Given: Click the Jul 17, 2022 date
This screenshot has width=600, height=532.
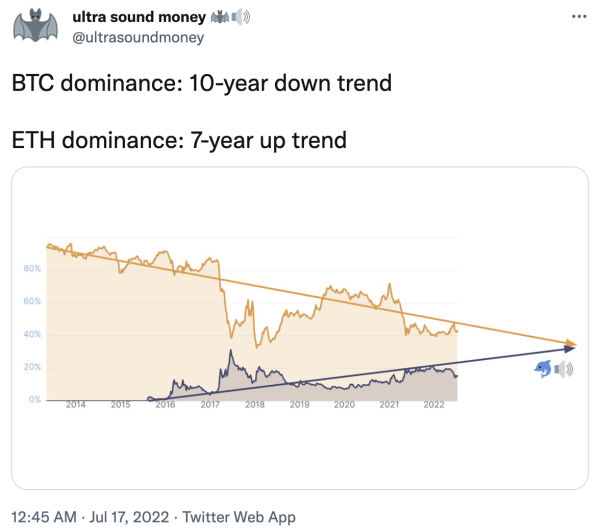Looking at the screenshot, I should 129,517.
